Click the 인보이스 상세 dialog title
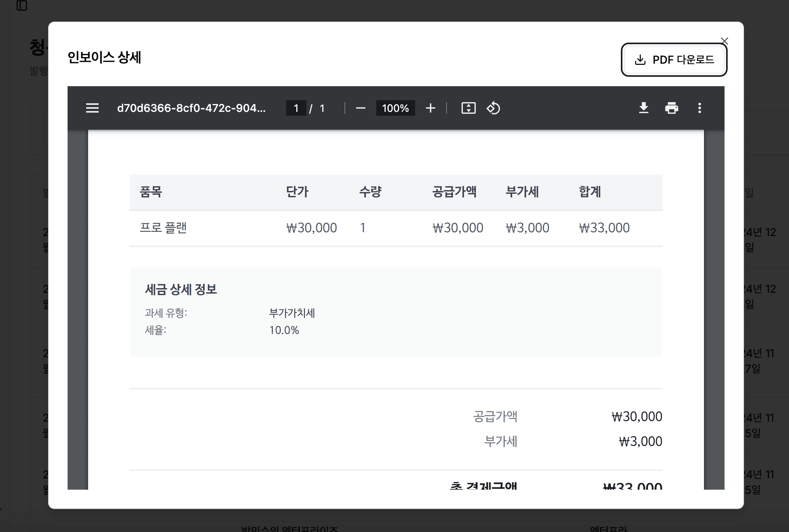The image size is (789, 532). pyautogui.click(x=104, y=57)
